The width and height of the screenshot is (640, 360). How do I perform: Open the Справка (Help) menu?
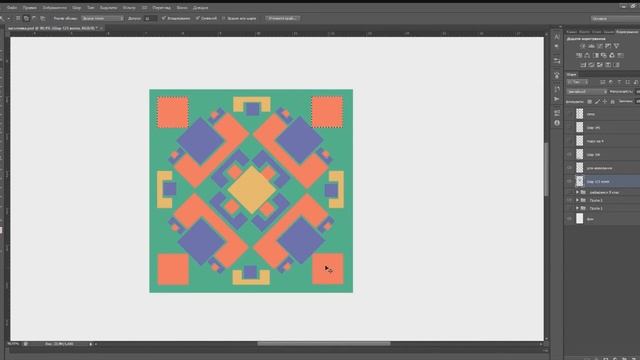pos(200,7)
